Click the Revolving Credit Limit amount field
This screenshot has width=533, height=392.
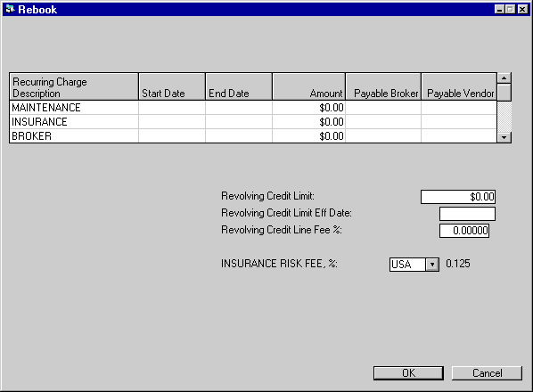(x=458, y=197)
